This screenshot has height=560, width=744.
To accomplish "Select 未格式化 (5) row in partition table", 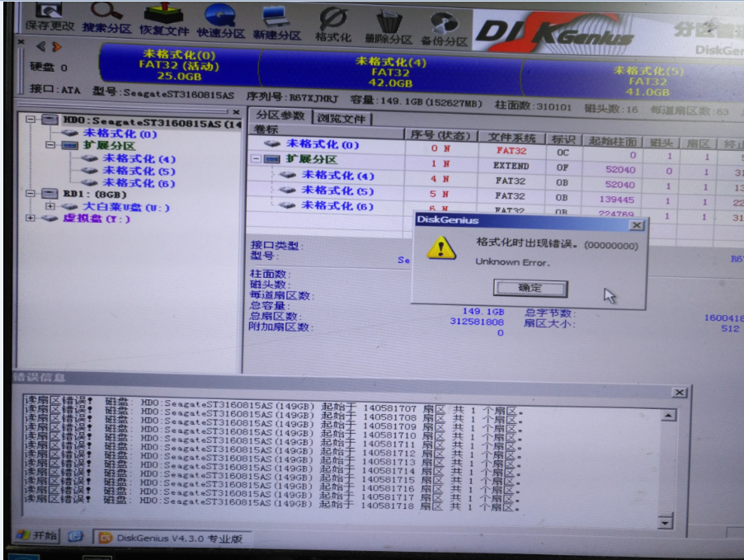I will [x=338, y=191].
